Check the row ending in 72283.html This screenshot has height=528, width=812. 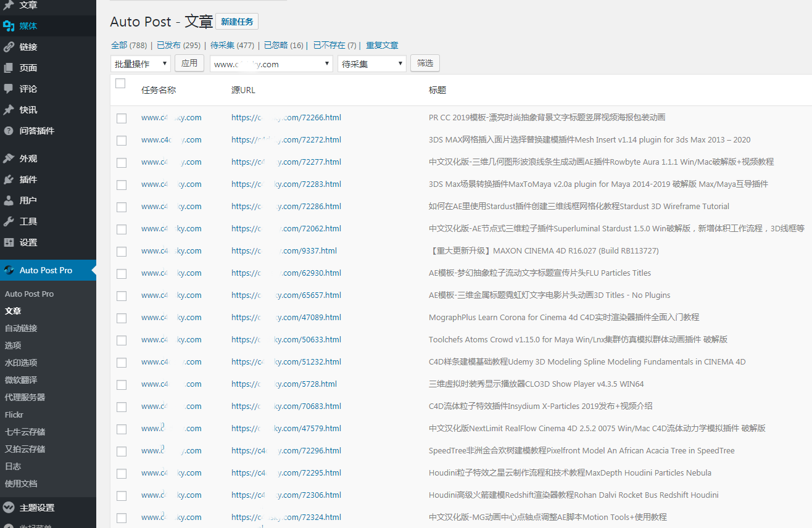(122, 185)
